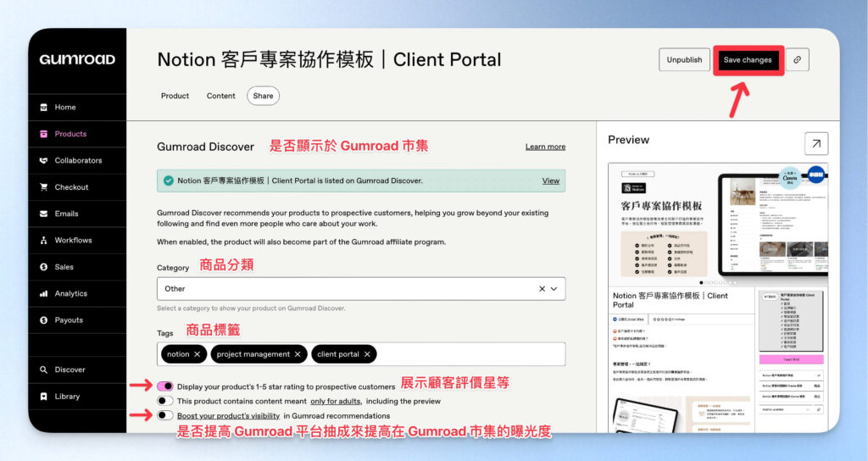Copy product link with the chain icon button
The image size is (868, 461).
click(797, 60)
